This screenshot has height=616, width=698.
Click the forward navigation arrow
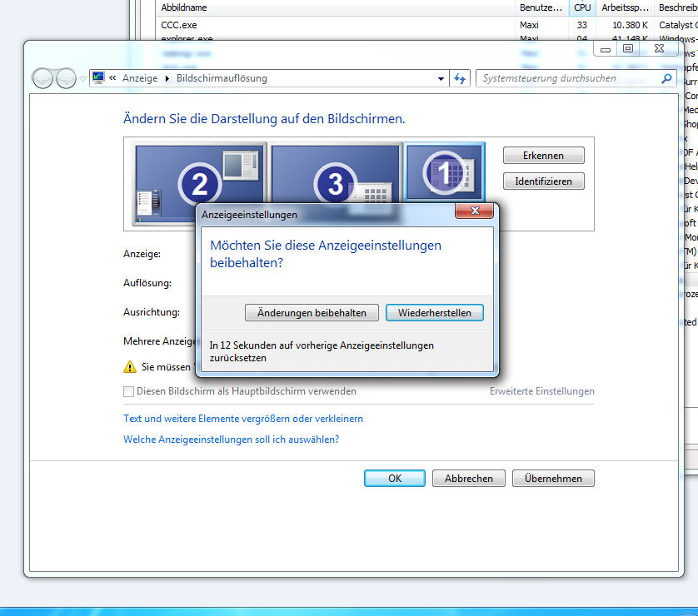pyautogui.click(x=66, y=79)
